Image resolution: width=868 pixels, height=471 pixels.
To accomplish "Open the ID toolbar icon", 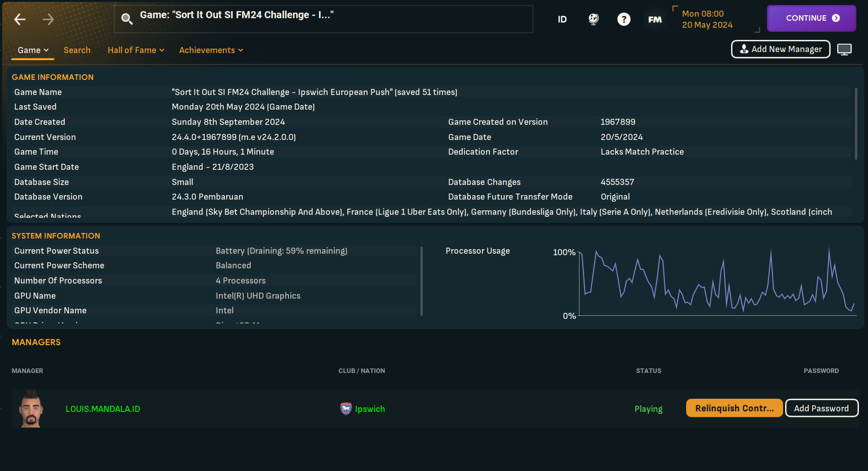I will (x=562, y=19).
